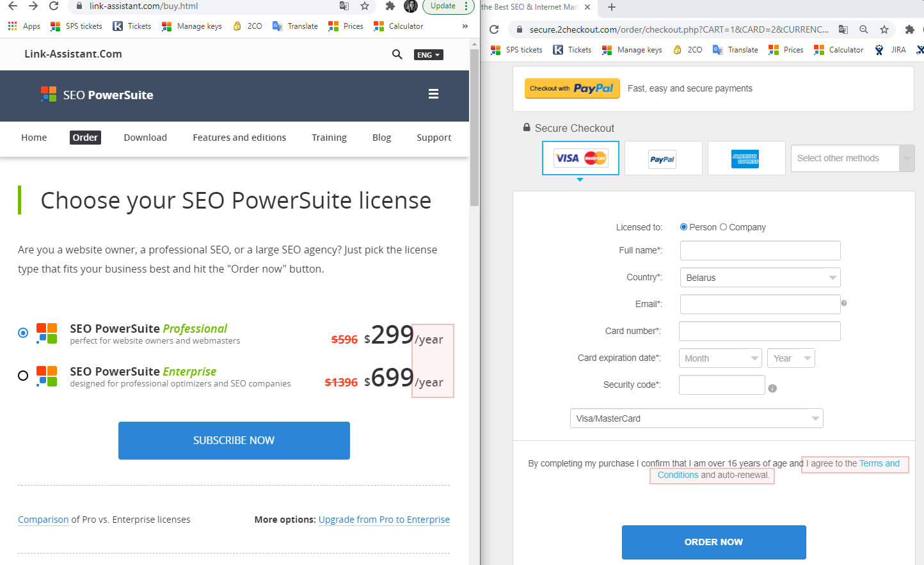924x565 pixels.
Task: Go forward in the left browser window
Action: click(33, 6)
